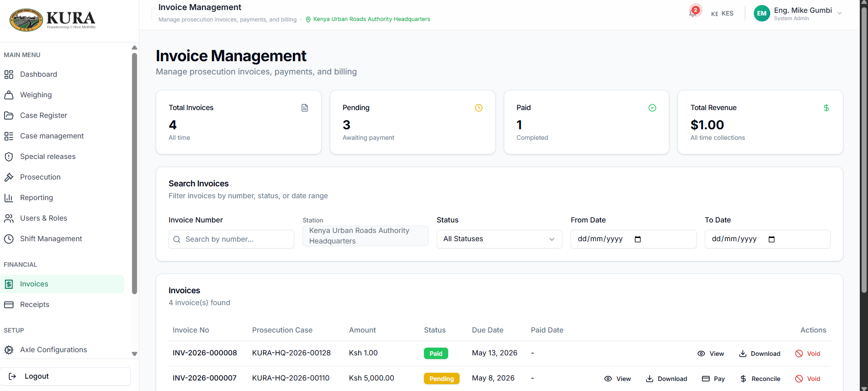Screen dimensions: 868x391
Task: Open the notifications bell icon
Action: (693, 12)
